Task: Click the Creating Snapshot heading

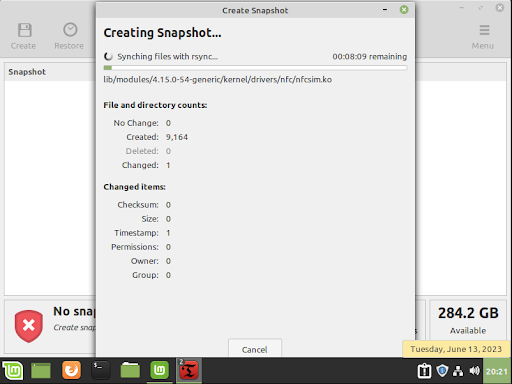Action: (162, 33)
